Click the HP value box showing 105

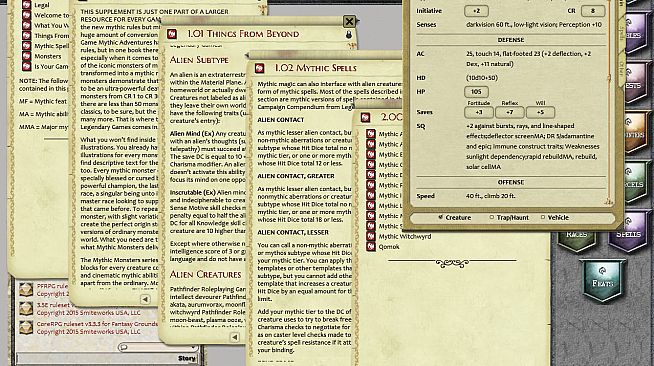pos(476,92)
